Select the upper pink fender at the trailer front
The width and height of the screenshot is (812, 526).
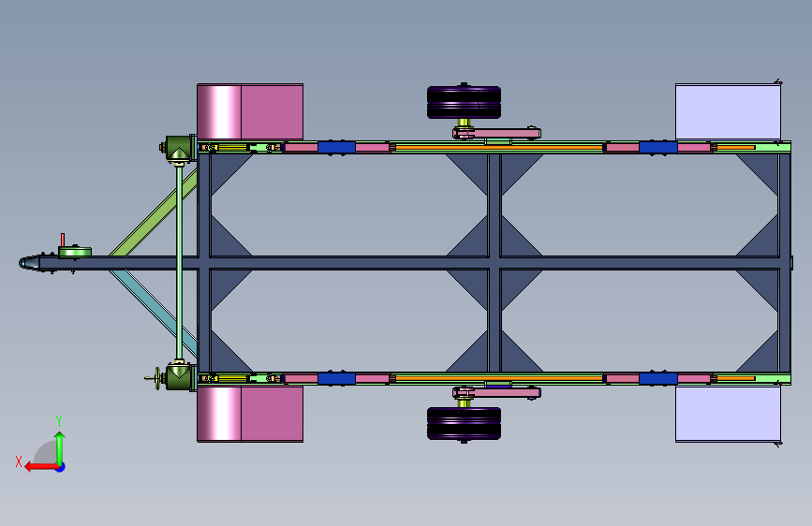click(250, 111)
